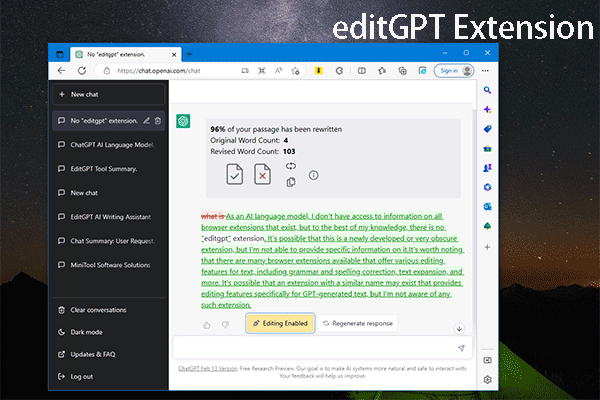Viewport: 600px width, 400px height.
Task: Open EditGPT Tool Summary conversation
Action: pyautogui.click(x=109, y=169)
